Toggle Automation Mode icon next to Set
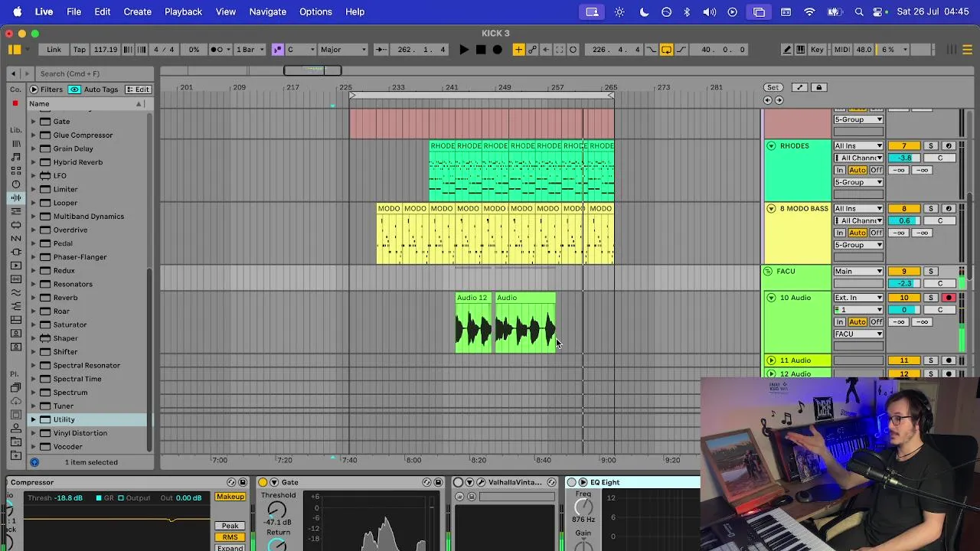Screen dimensions: 980x551 pos(800,87)
